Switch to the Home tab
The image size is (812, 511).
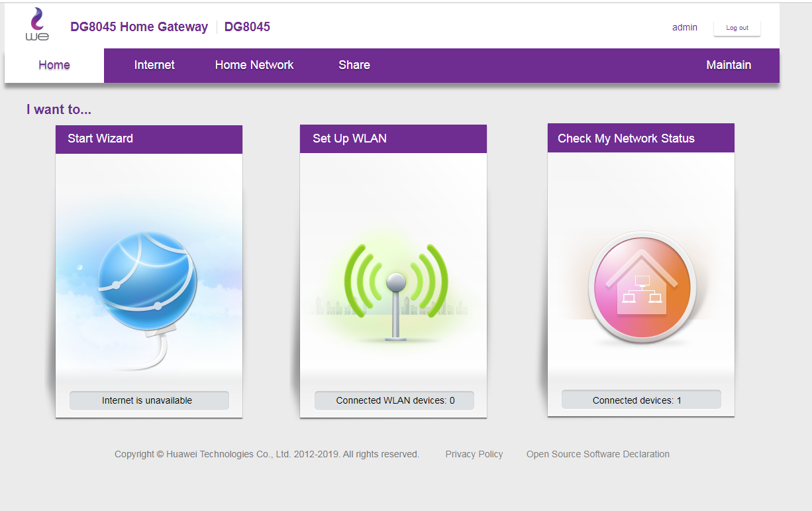tap(54, 65)
